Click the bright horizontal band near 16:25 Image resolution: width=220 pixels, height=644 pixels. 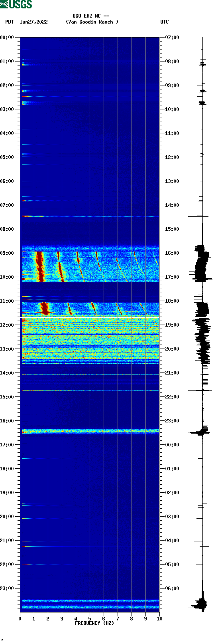pos(90,431)
